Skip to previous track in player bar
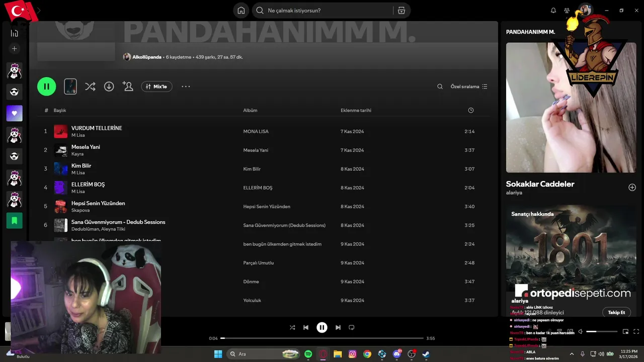 [x=306, y=327]
